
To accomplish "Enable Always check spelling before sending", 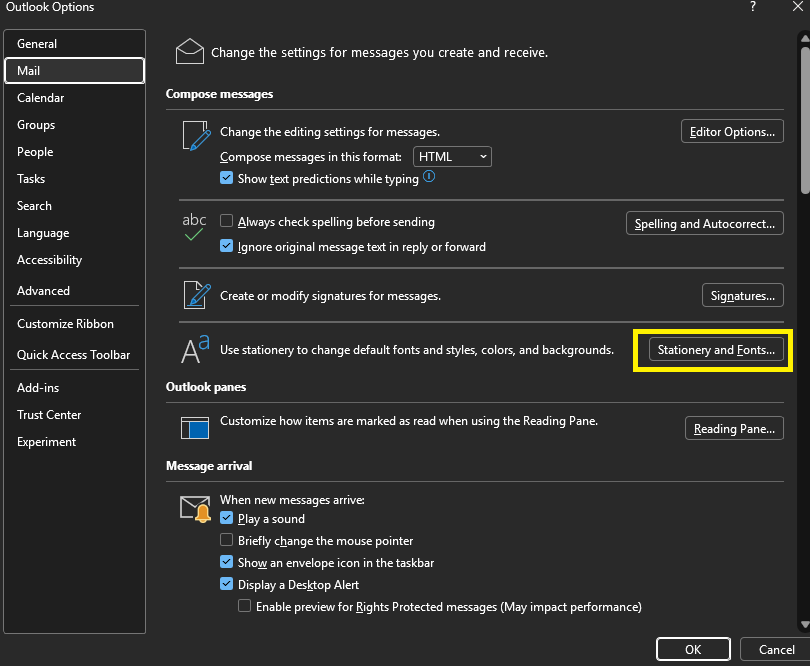I will 226,221.
